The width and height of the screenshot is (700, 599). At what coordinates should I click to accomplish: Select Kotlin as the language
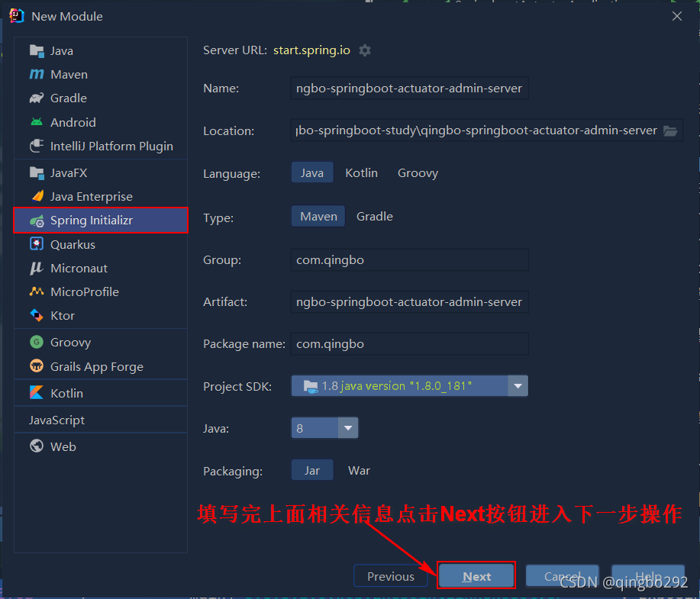point(362,172)
